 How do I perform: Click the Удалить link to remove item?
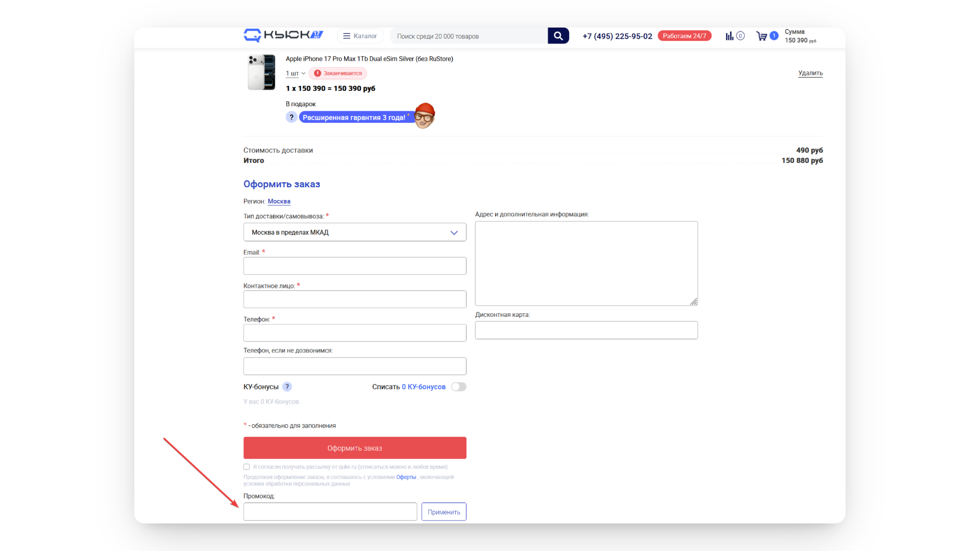tap(811, 73)
